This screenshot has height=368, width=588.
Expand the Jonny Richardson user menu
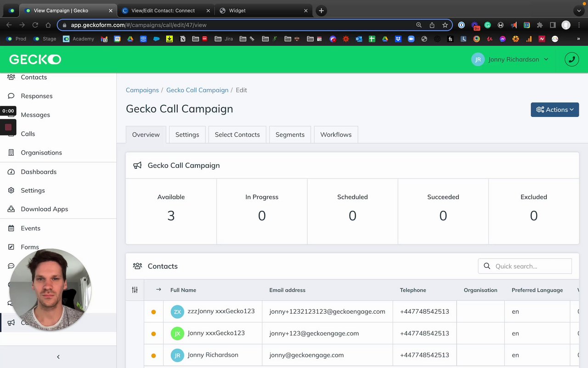pyautogui.click(x=510, y=59)
